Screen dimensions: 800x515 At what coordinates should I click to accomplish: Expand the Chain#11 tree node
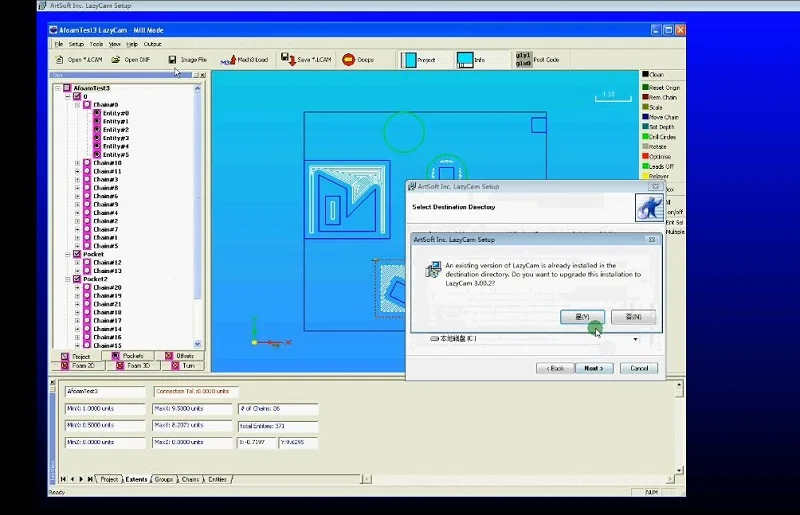click(78, 171)
